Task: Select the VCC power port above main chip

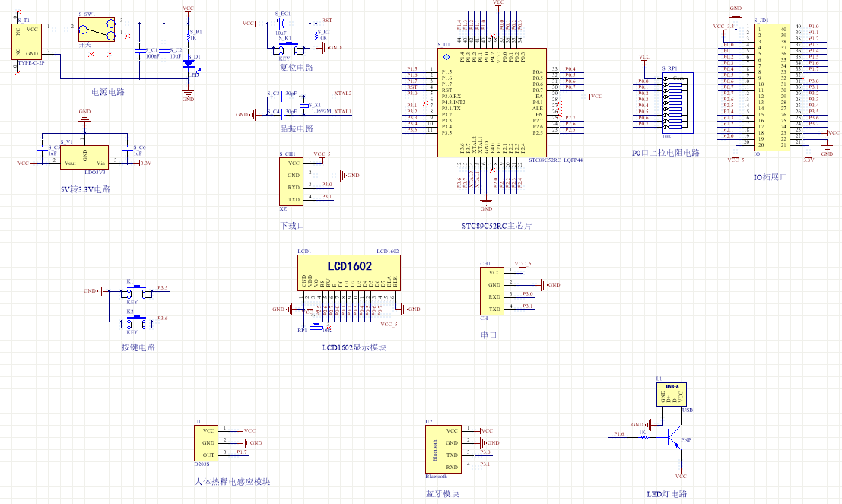Action: (497, 5)
